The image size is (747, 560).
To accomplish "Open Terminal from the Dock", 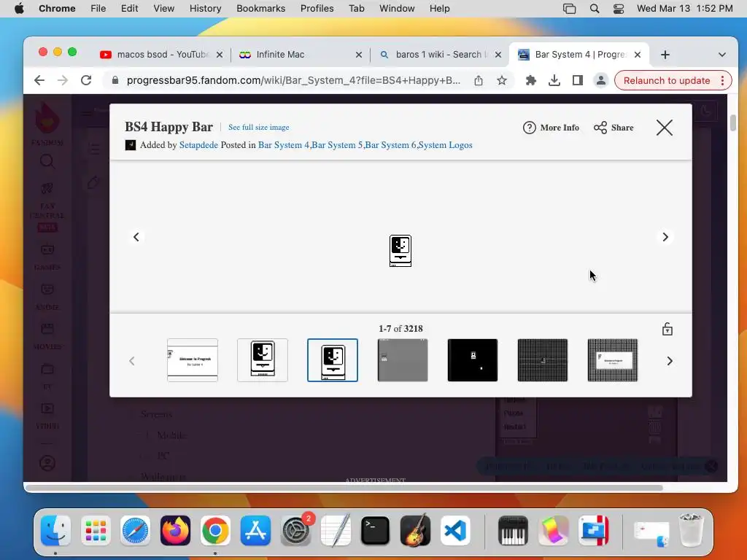I will pos(375,530).
